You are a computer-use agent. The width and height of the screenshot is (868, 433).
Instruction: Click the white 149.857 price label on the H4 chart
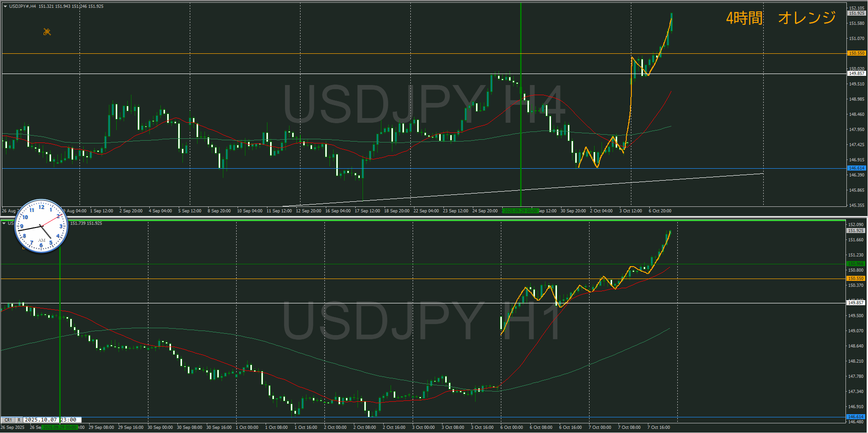click(x=856, y=74)
